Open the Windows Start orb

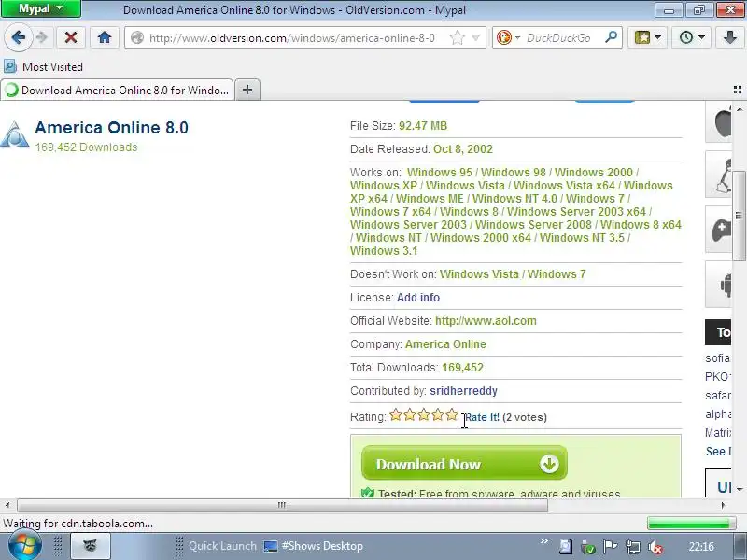point(24,546)
